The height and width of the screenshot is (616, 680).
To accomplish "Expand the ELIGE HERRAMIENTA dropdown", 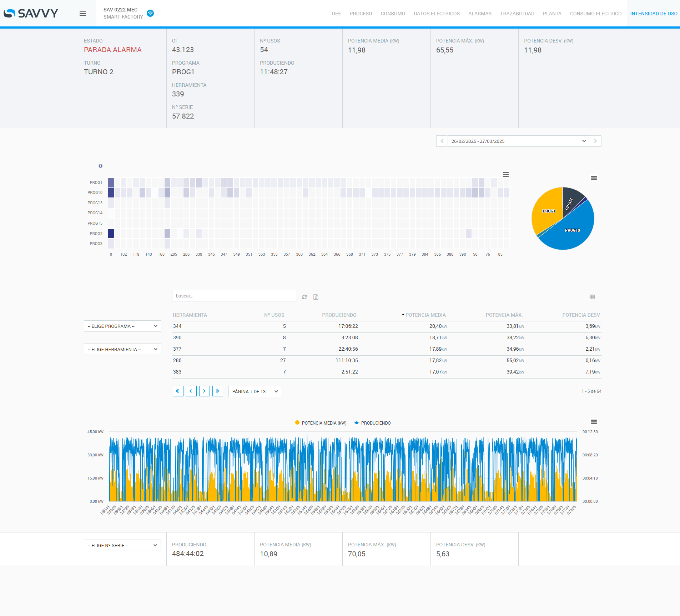I will (x=122, y=349).
